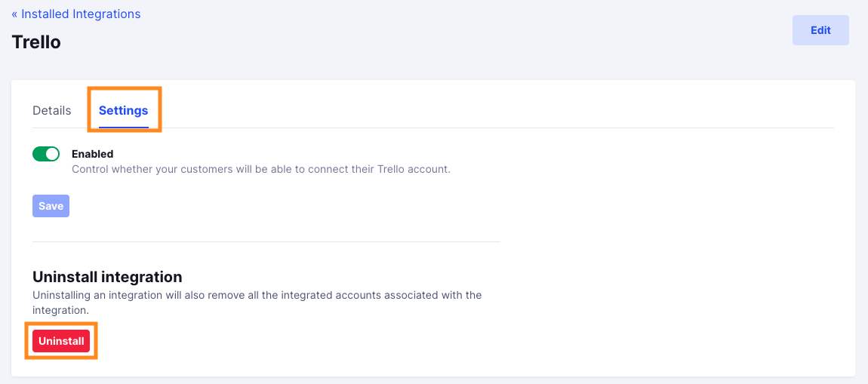Click the Edit button
Screen dimensions: 868x384
[820, 30]
